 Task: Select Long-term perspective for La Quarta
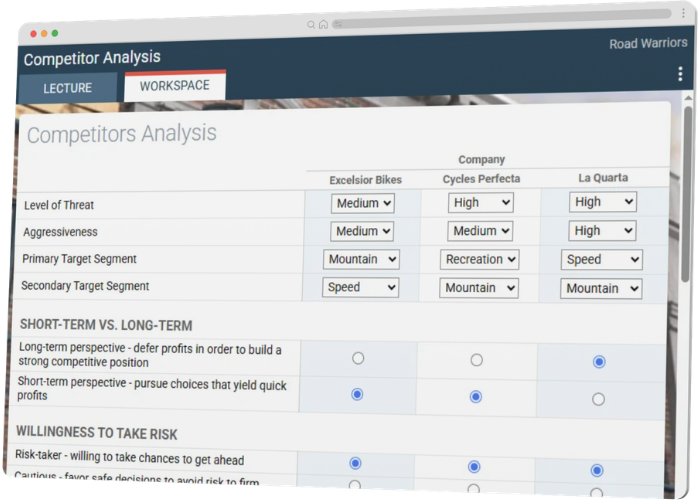(599, 362)
